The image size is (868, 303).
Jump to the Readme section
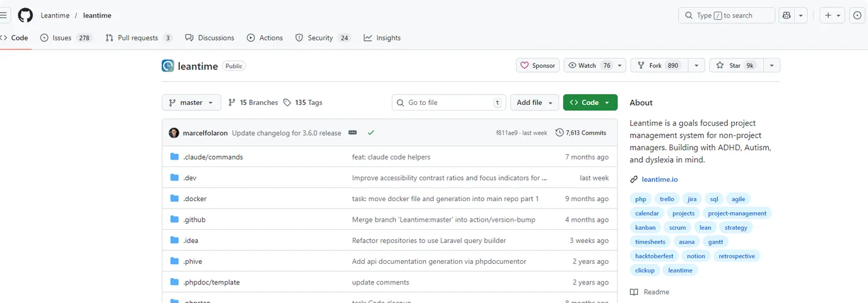650,292
